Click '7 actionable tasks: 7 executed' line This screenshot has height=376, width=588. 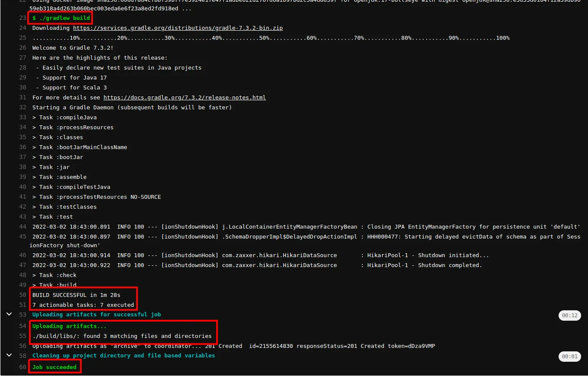coord(83,305)
